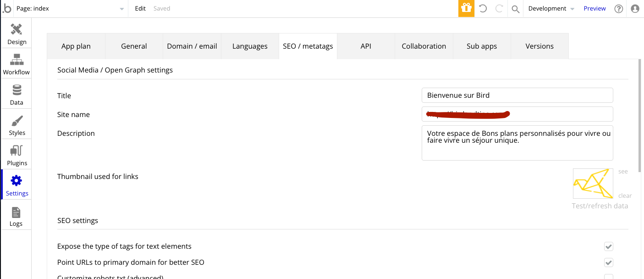Click the Preview link
Image resolution: width=644 pixels, height=279 pixels.
click(x=594, y=8)
